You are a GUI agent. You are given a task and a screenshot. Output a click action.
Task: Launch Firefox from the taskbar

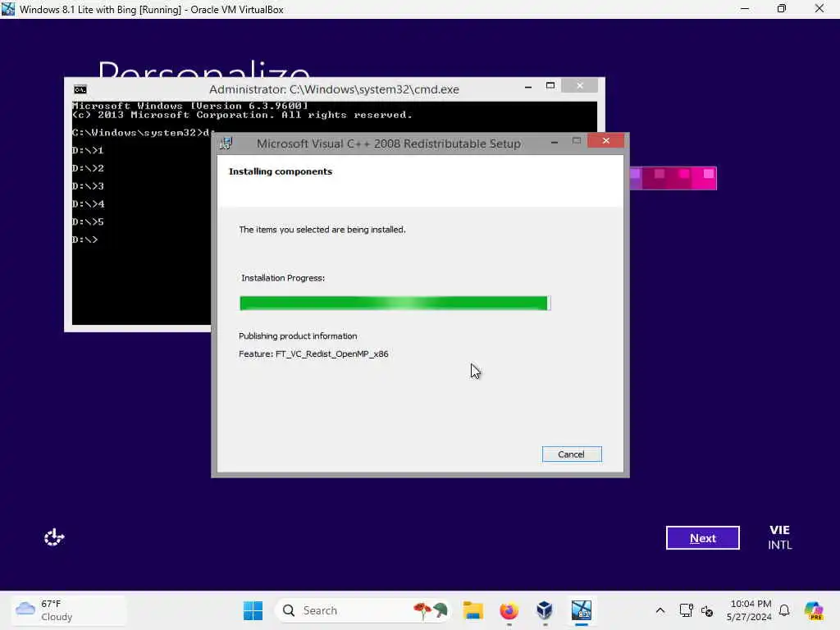coord(509,610)
